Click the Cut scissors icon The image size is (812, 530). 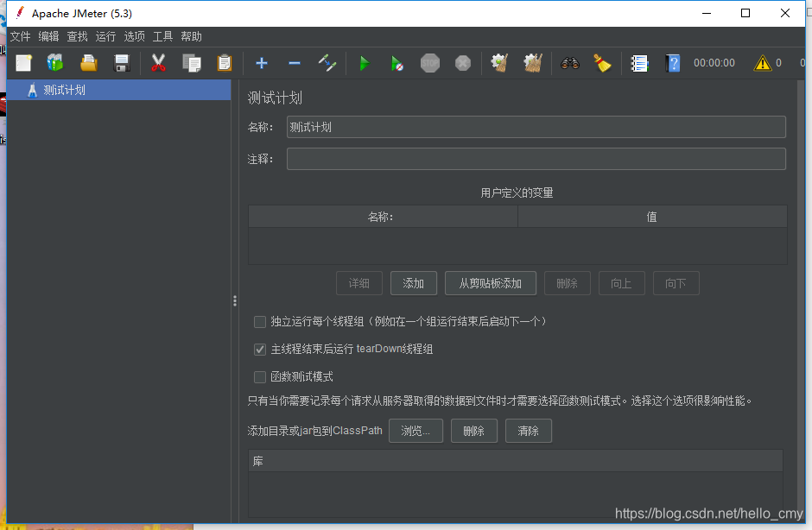click(x=158, y=63)
